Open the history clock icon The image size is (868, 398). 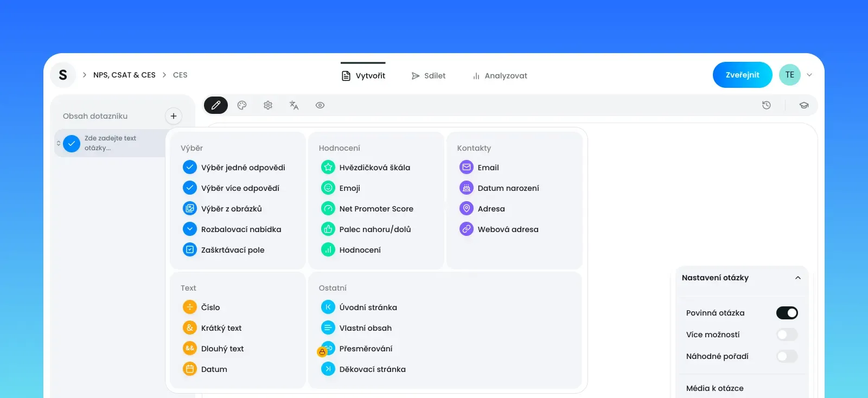pyautogui.click(x=767, y=105)
